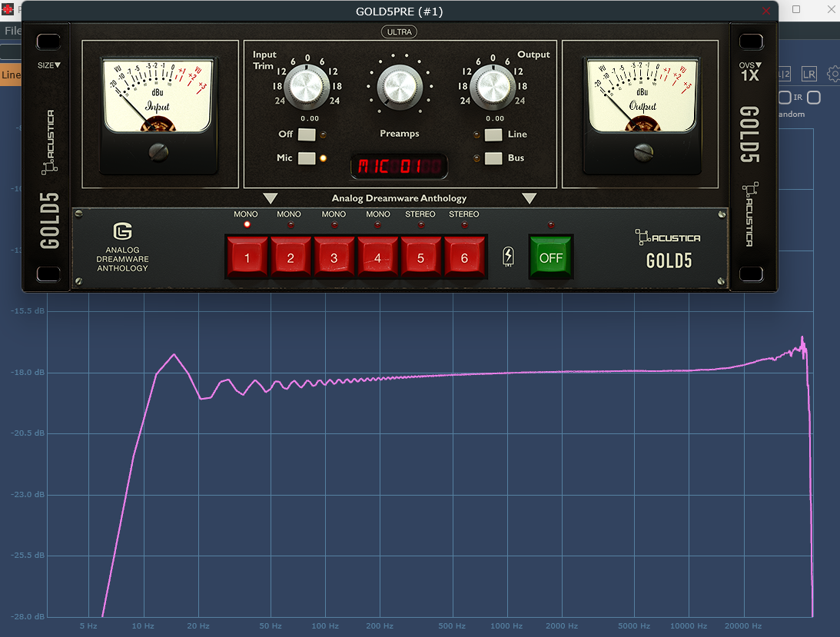Image resolution: width=840 pixels, height=637 pixels.
Task: Click the LED indicator next to Line
Action: 476,134
